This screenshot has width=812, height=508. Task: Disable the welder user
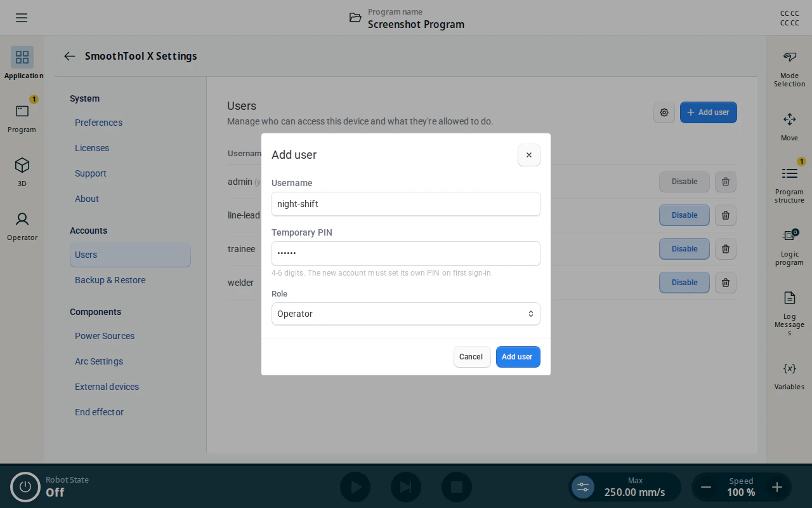pyautogui.click(x=684, y=283)
